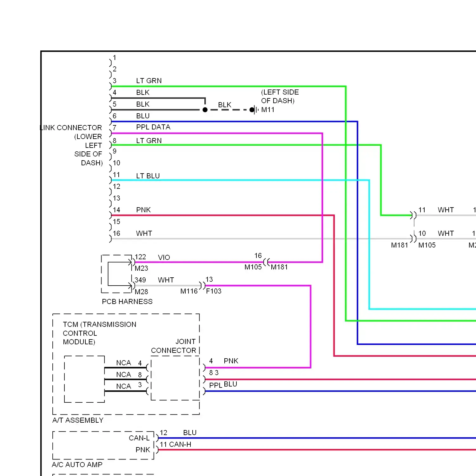Click the A/T ASSEMBLY caption
This screenshot has width=476, height=476.
point(78,420)
